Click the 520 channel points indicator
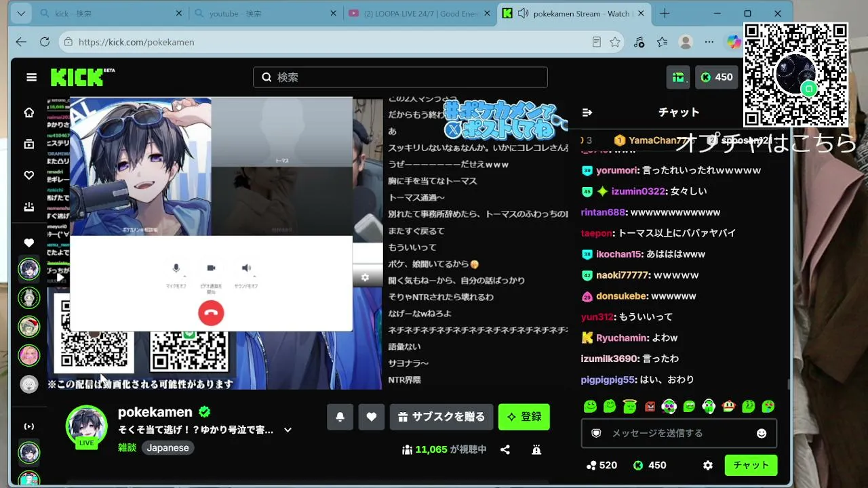 tap(601, 466)
